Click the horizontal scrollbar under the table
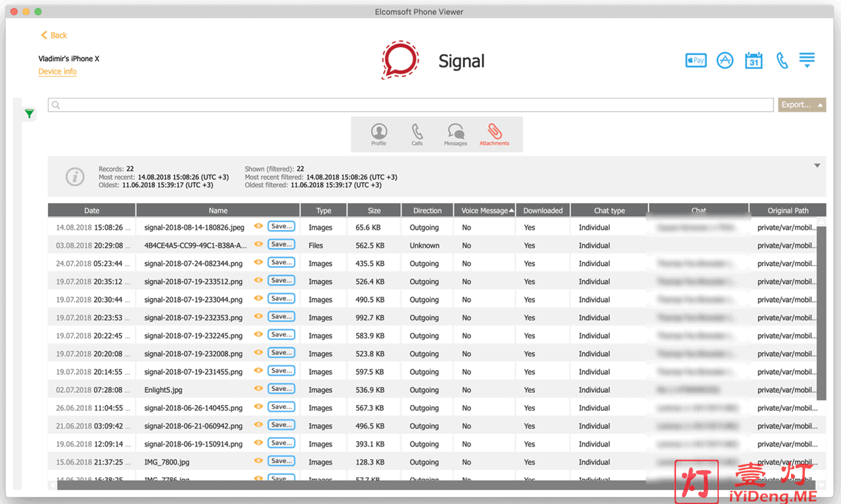 pyautogui.click(x=436, y=485)
